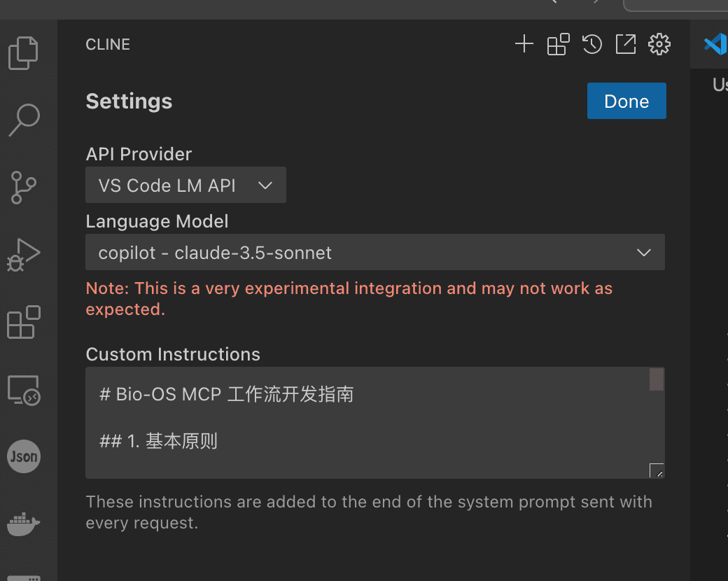Click the Done button
The image size is (728, 581).
pyautogui.click(x=626, y=101)
